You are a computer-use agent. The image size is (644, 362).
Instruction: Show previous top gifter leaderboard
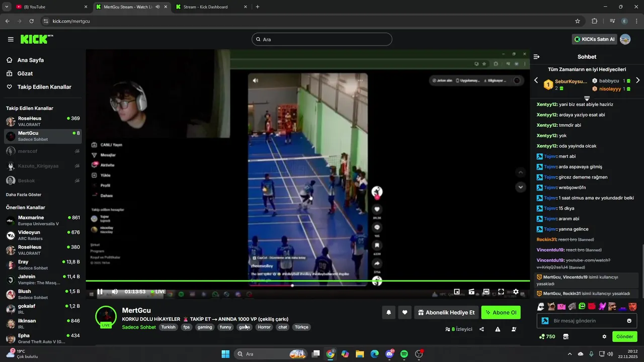point(536,80)
